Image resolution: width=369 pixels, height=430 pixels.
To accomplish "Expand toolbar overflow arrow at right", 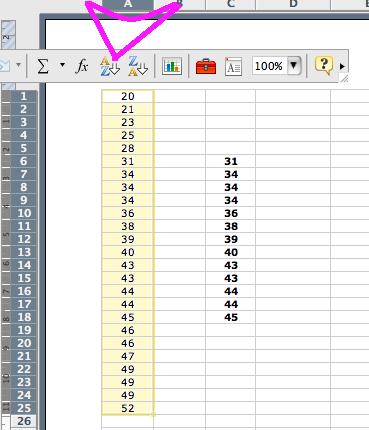I will [342, 66].
